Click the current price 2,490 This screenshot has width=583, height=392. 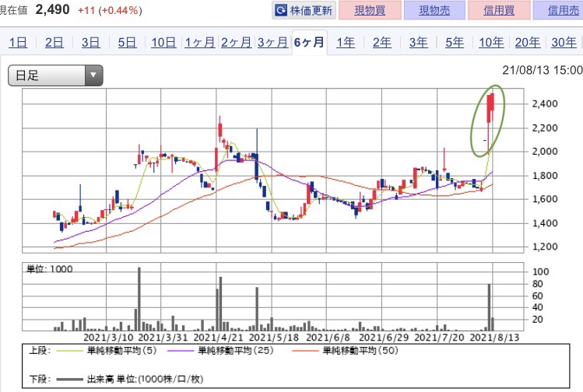[x=52, y=9]
